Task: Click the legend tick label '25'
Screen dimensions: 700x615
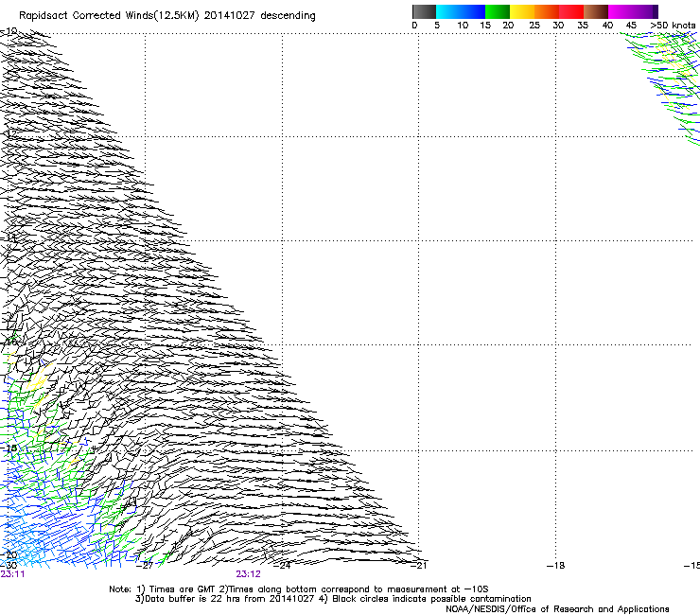Action: click(534, 26)
